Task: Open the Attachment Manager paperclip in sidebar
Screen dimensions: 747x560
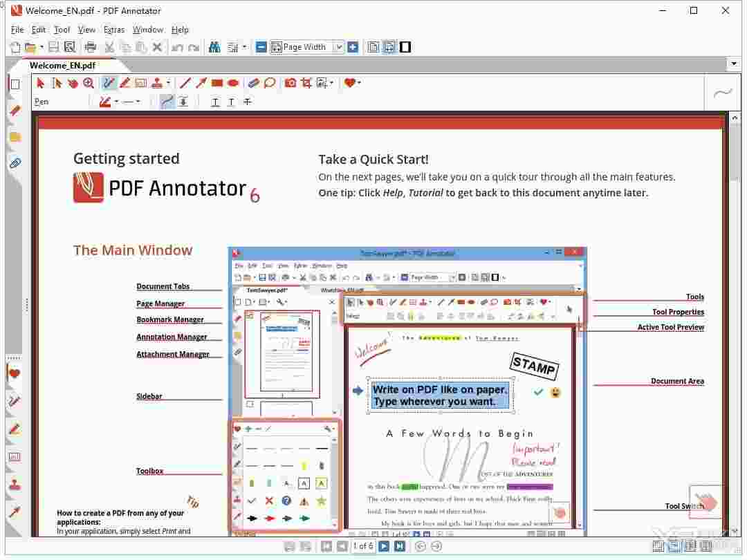Action: pyautogui.click(x=15, y=163)
